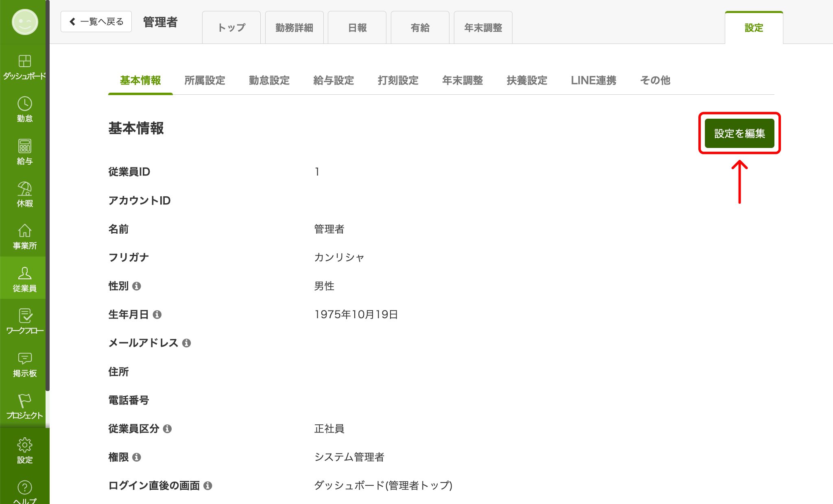Screen dimensions: 833x504
Task: Open the 給与設定 sub-tab
Action: tap(334, 80)
